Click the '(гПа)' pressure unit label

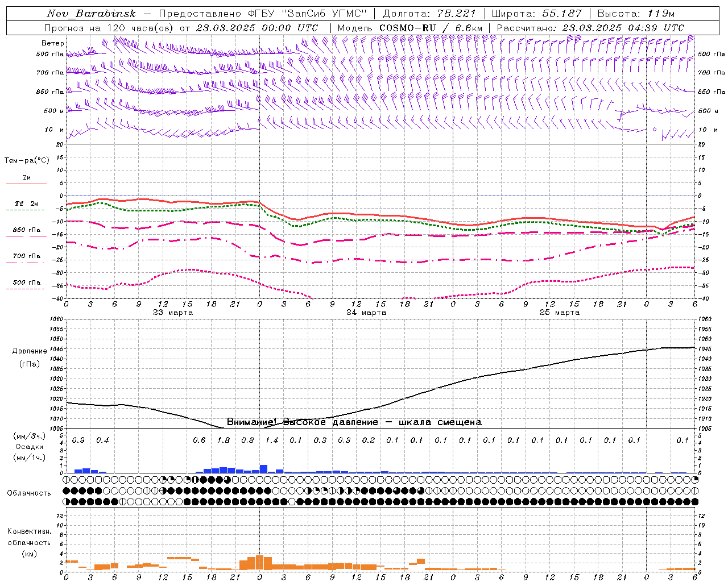[30, 364]
